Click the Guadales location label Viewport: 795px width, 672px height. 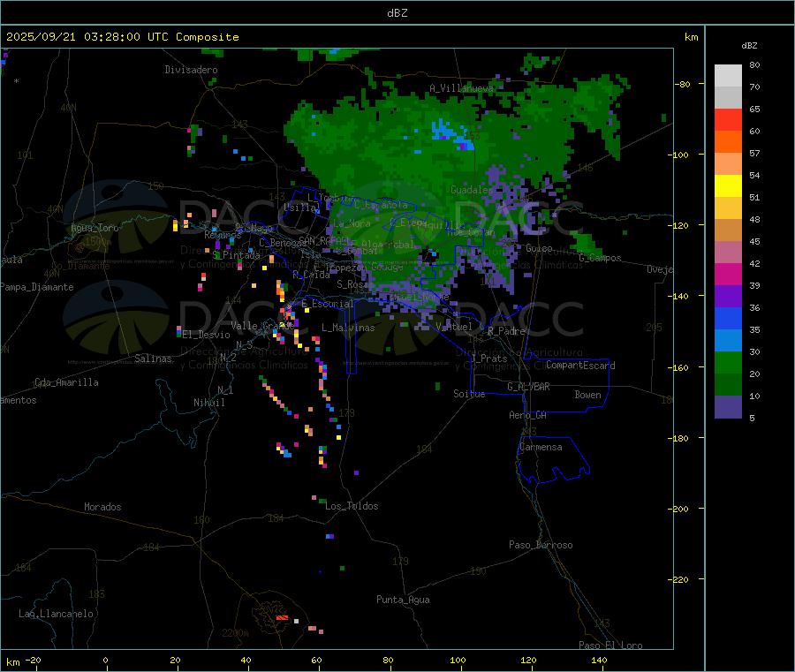(472, 190)
